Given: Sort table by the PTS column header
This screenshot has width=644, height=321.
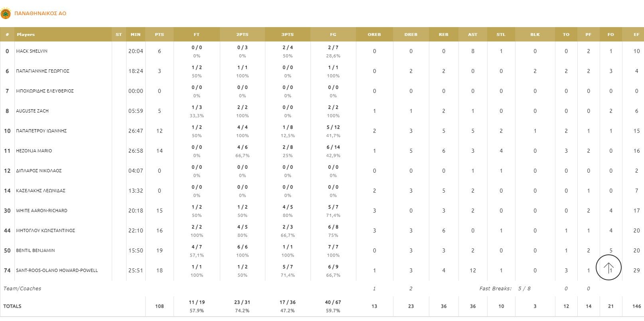Looking at the screenshot, I should pos(159,35).
